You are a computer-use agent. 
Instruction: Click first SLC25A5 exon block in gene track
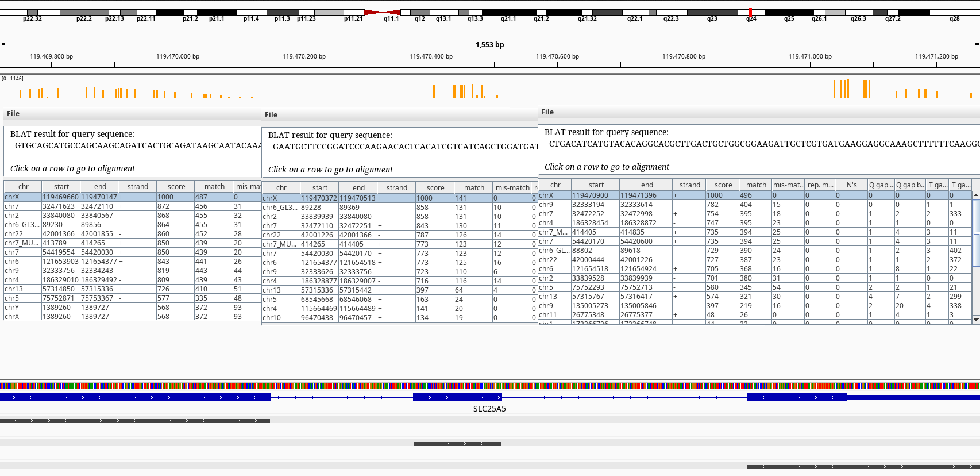pos(135,397)
